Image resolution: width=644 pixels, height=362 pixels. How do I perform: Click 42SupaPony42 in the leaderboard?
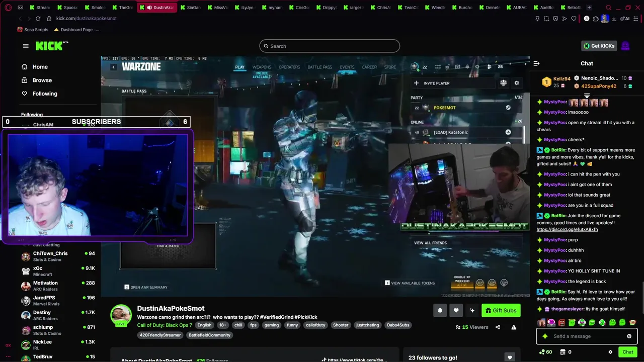(598, 86)
